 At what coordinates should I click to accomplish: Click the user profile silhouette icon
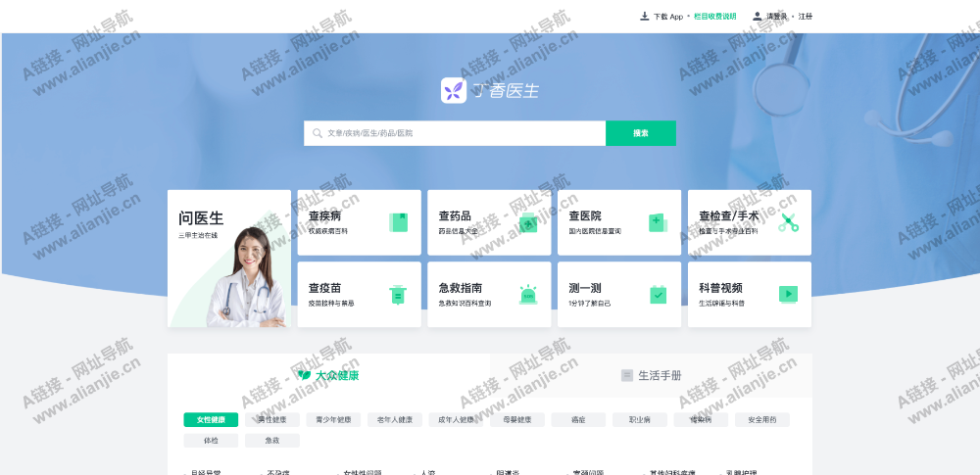click(x=757, y=17)
